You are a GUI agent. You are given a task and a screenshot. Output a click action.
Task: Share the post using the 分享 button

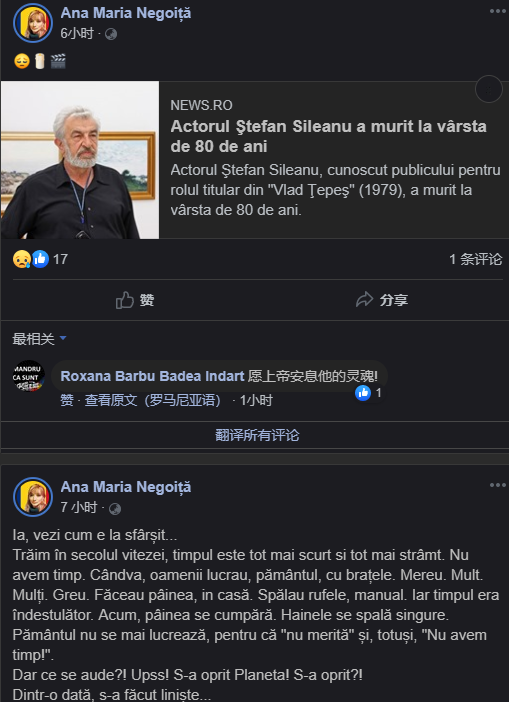[382, 300]
